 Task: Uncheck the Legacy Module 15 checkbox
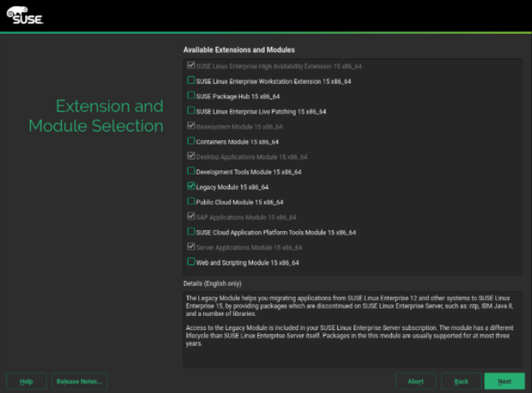coord(191,186)
